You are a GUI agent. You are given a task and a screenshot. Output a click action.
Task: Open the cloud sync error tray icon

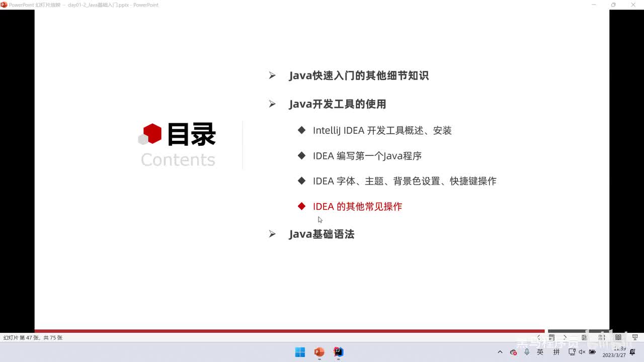(513, 352)
